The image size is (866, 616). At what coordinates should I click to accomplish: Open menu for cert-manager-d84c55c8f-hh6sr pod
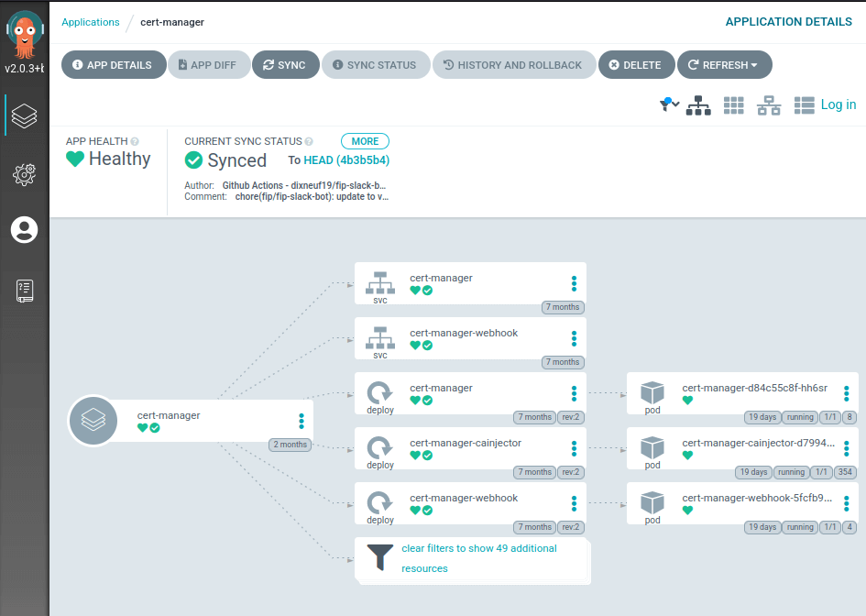tap(846, 393)
